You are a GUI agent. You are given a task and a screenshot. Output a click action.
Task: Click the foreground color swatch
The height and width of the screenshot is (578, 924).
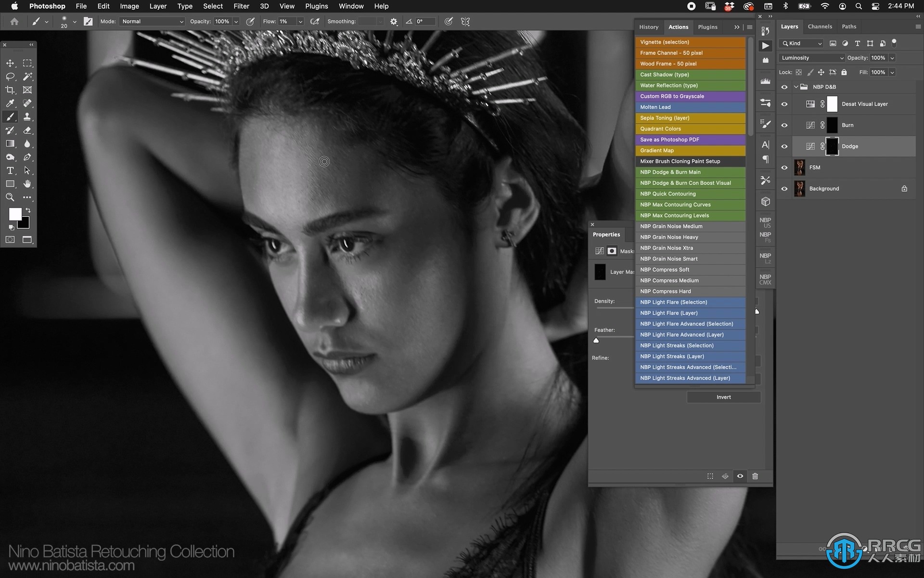pyautogui.click(x=14, y=213)
